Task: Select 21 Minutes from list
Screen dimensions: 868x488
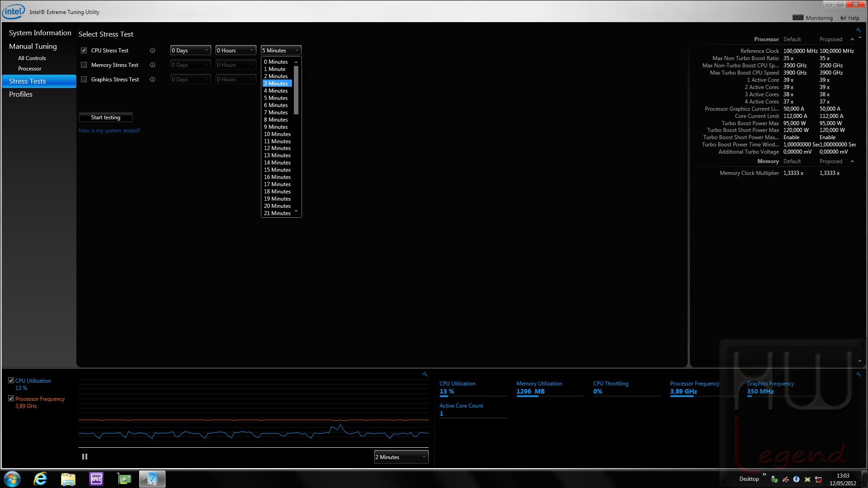Action: point(277,213)
